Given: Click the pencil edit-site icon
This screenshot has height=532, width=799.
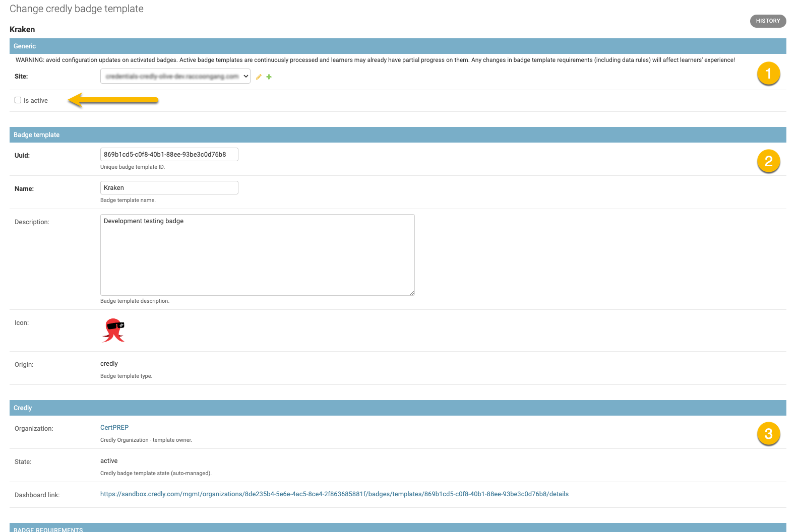Looking at the screenshot, I should pyautogui.click(x=259, y=77).
